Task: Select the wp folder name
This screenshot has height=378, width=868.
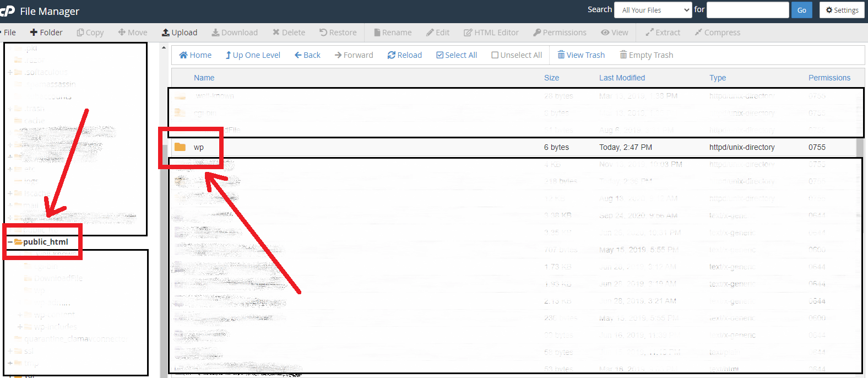Action: pyautogui.click(x=199, y=147)
